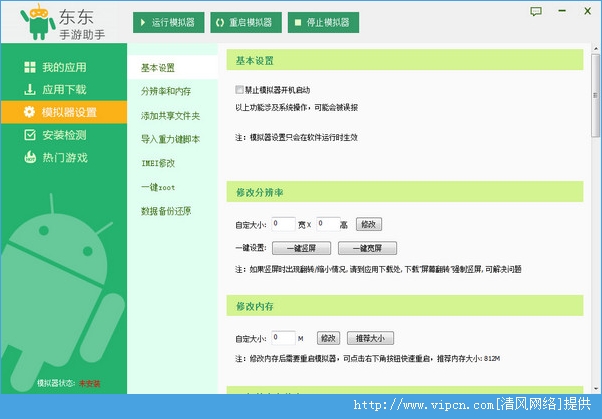The image size is (602, 419).
Task: Open 安装检测 in the sidebar
Action: coord(63,135)
